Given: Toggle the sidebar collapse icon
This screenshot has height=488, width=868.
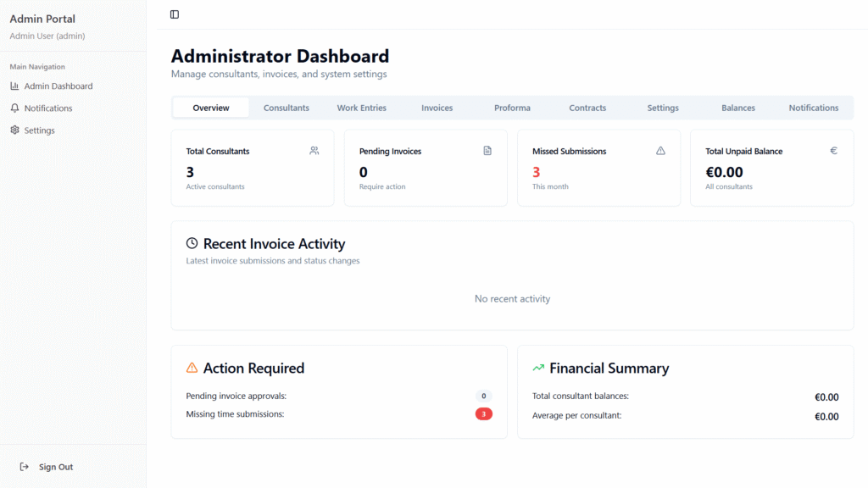Looking at the screenshot, I should click(175, 14).
